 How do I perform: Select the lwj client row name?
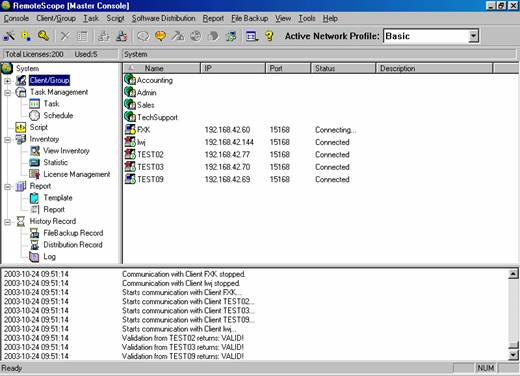pos(141,142)
